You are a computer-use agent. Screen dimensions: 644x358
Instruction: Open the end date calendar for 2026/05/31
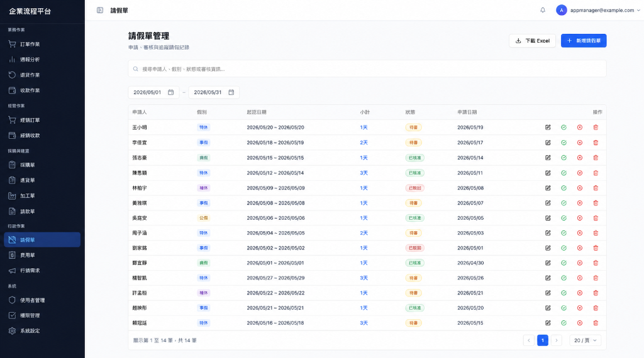[x=231, y=92]
